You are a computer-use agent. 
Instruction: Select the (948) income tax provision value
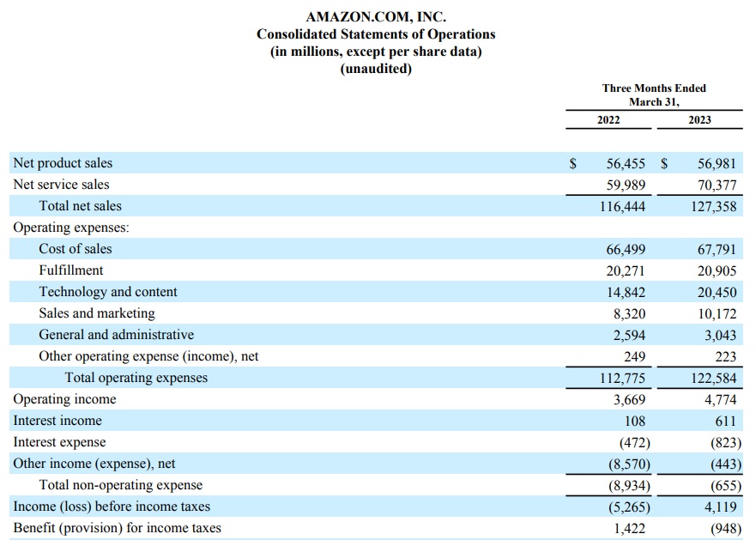726,529
